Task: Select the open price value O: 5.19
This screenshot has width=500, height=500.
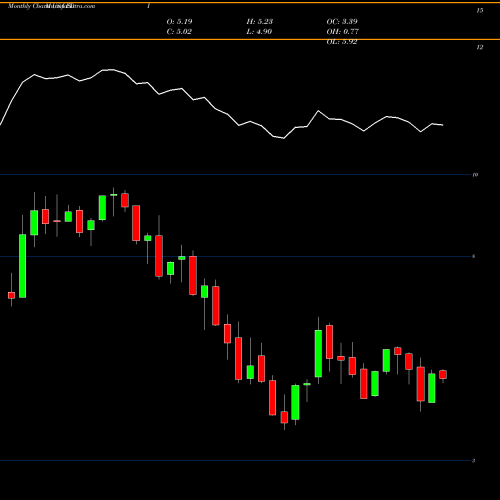Action: 179,22
